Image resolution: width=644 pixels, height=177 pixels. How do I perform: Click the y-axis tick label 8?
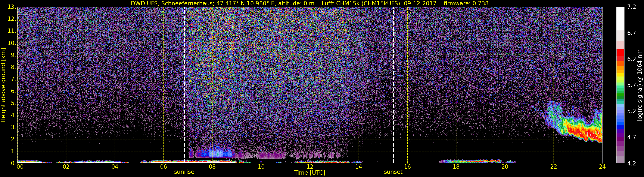pos(13,67)
